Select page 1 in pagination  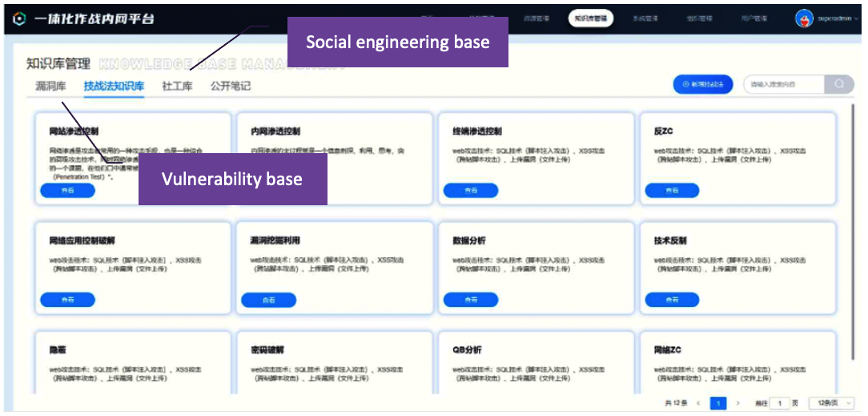(718, 403)
